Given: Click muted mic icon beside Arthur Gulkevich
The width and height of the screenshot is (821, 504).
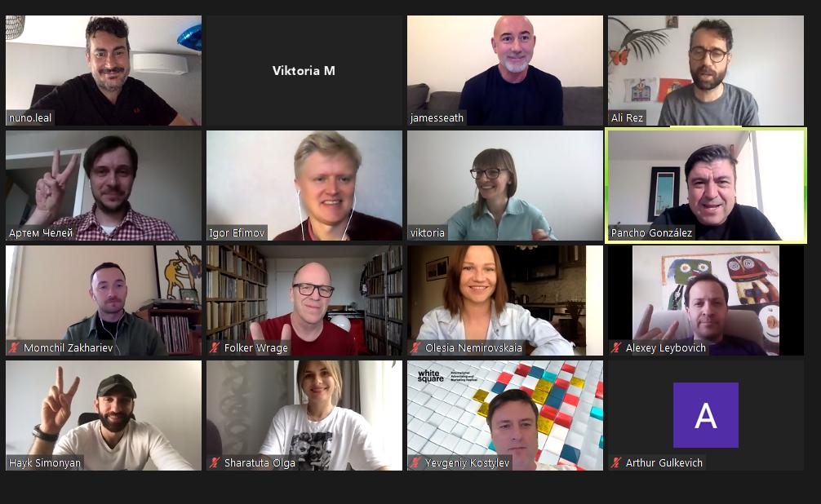Looking at the screenshot, I should (x=616, y=462).
